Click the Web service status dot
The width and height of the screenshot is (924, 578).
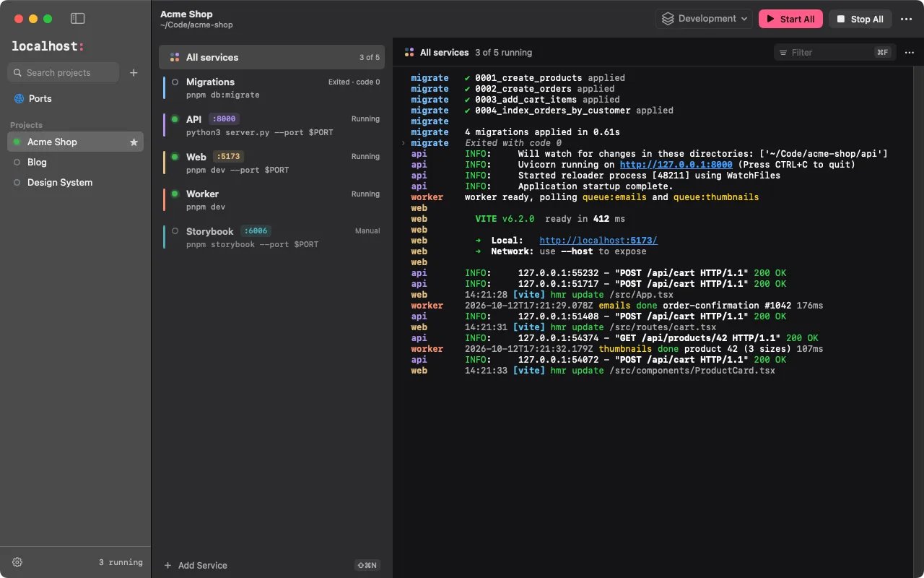tap(175, 157)
